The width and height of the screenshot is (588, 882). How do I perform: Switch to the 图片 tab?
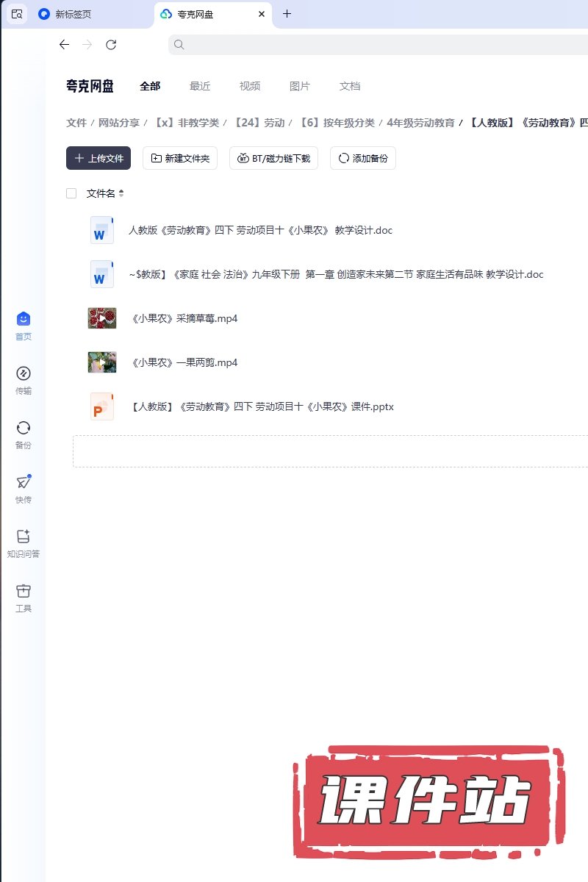pos(300,86)
